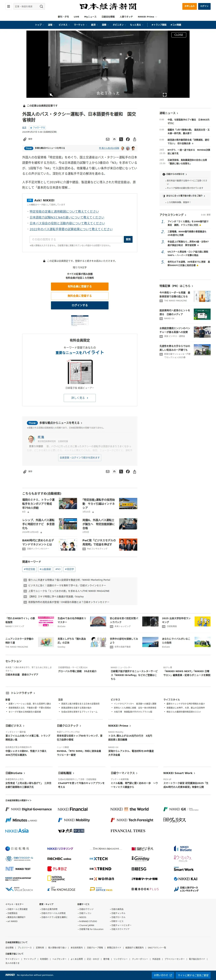This screenshot has height=980, width=216.
Task: Click the ログイン button in the header
Action: [205, 6]
